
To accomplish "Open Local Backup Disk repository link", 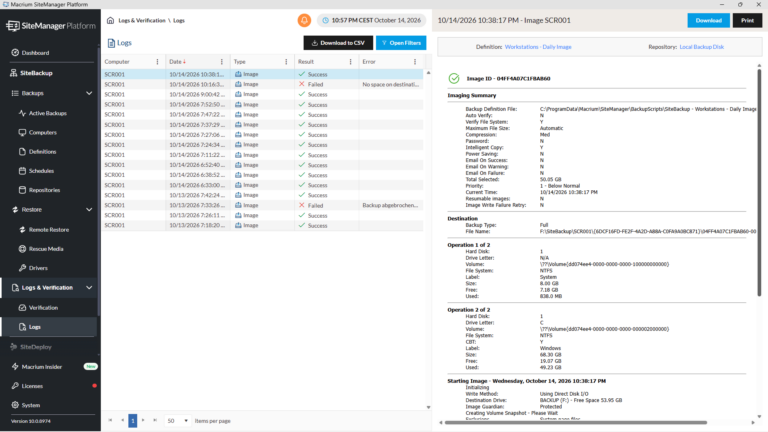I will [x=701, y=47].
